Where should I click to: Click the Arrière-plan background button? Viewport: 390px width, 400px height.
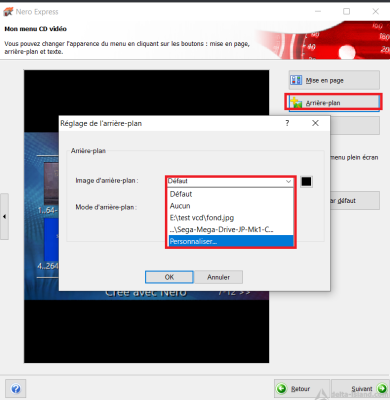(x=334, y=102)
